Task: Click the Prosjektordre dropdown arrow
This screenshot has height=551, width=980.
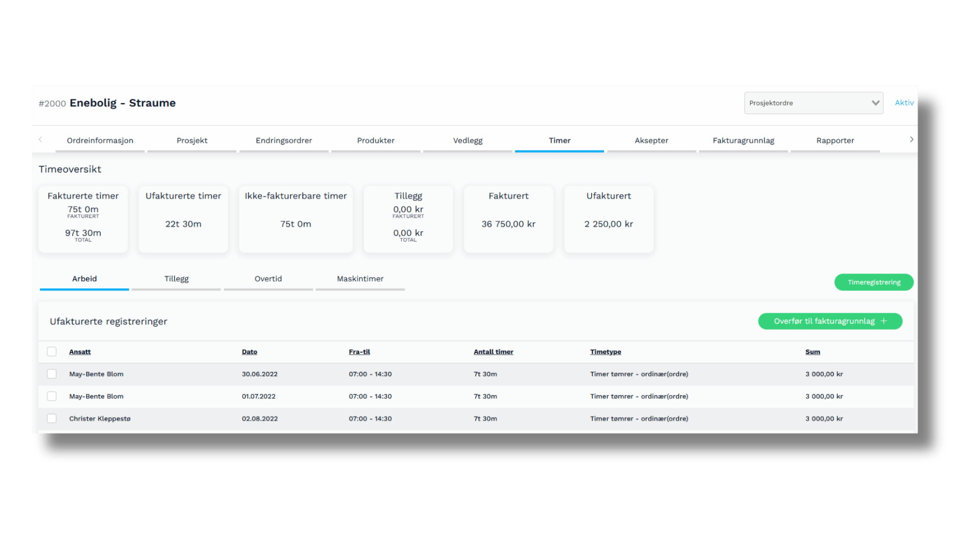Action: pyautogui.click(x=875, y=103)
